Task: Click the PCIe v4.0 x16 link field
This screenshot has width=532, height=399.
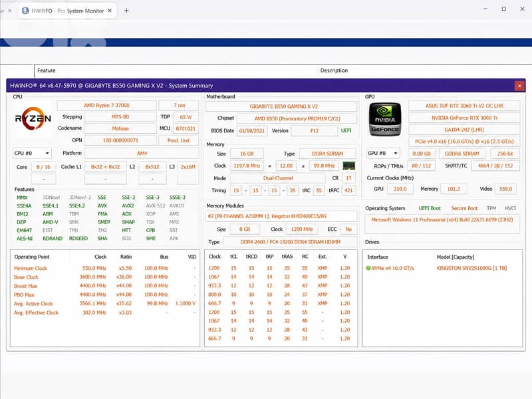Action: pos(464,142)
